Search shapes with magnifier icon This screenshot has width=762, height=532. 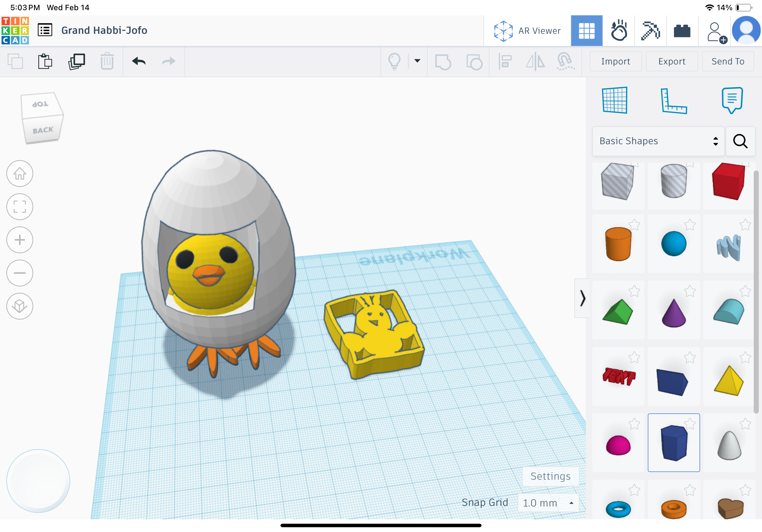(740, 141)
